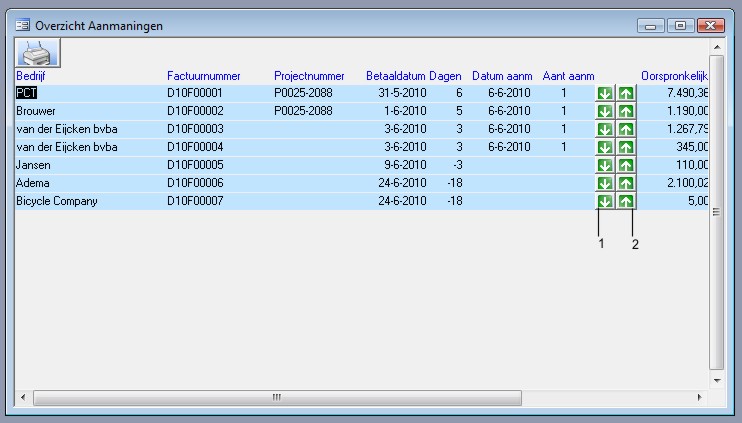Maximize the Overzicht Aanmaningen window
The width and height of the screenshot is (742, 423).
[680, 26]
